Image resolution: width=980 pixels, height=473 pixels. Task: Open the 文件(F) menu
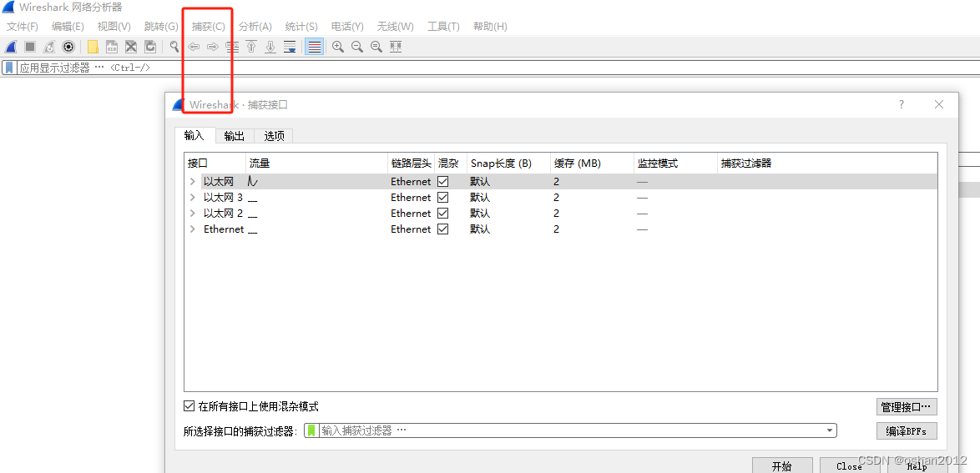click(x=23, y=26)
